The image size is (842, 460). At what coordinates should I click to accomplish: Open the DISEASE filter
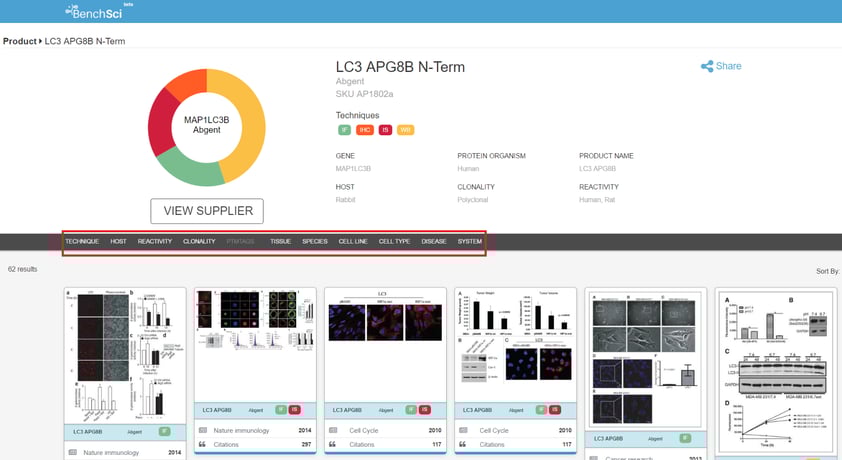coord(434,242)
